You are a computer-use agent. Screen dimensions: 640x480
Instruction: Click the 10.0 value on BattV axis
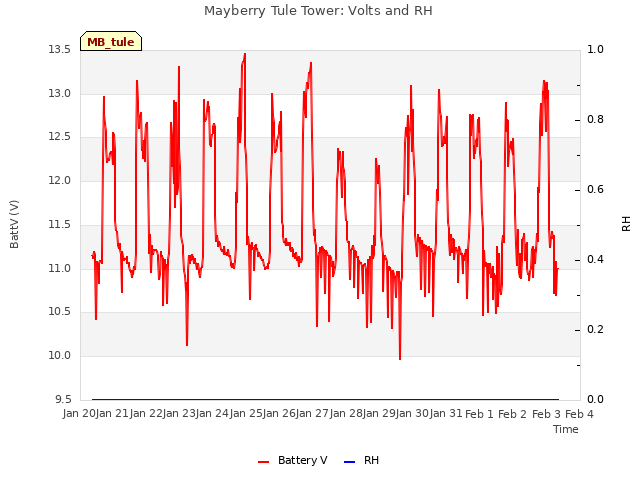60,356
